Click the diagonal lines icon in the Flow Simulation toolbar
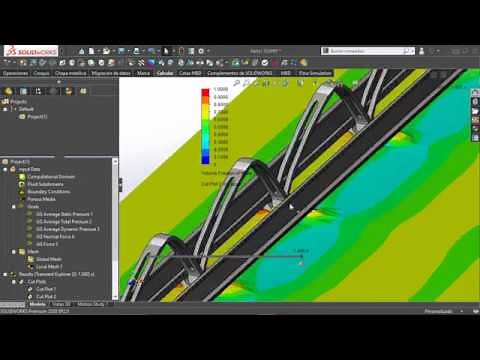The height and width of the screenshot is (360, 480). (x=141, y=62)
